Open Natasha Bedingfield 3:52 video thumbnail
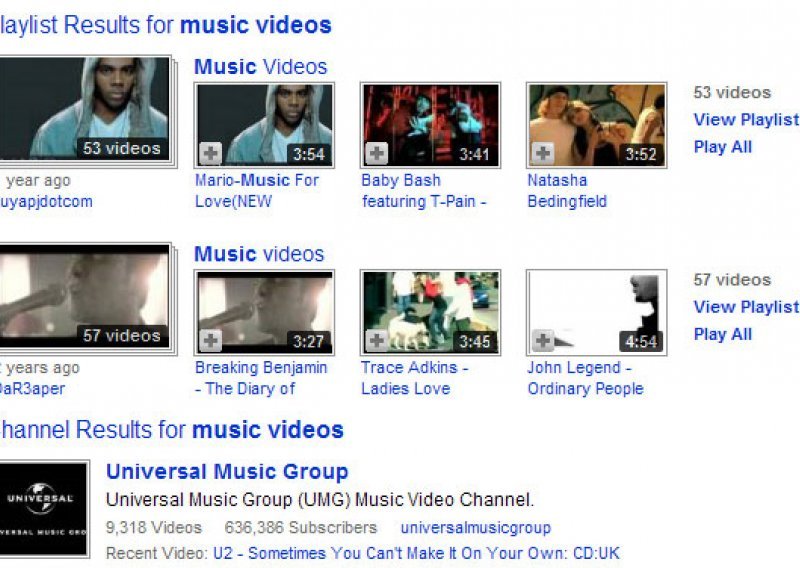 coord(597,125)
